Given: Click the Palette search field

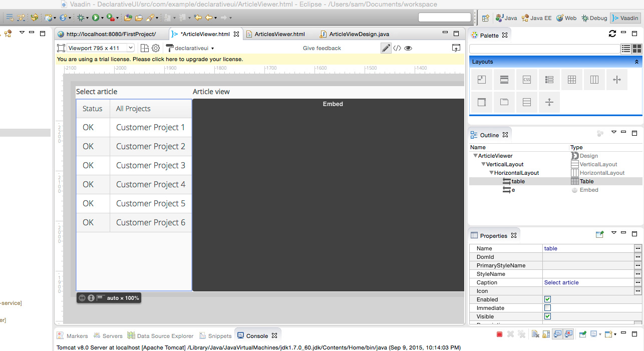Looking at the screenshot, I should click(x=544, y=49).
